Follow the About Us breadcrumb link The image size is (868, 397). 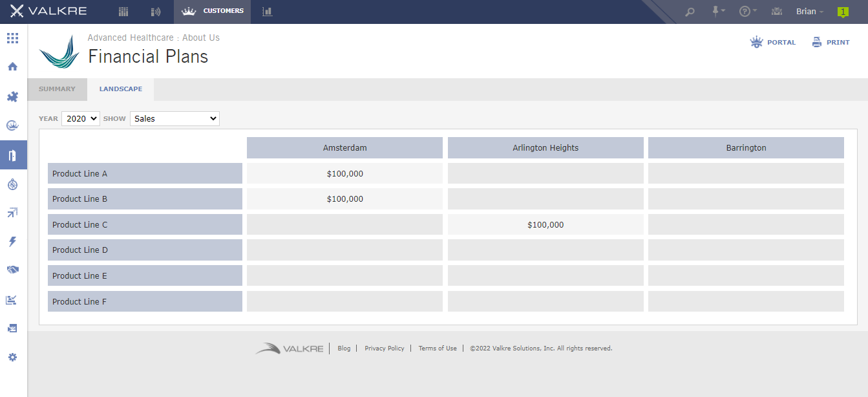click(201, 38)
